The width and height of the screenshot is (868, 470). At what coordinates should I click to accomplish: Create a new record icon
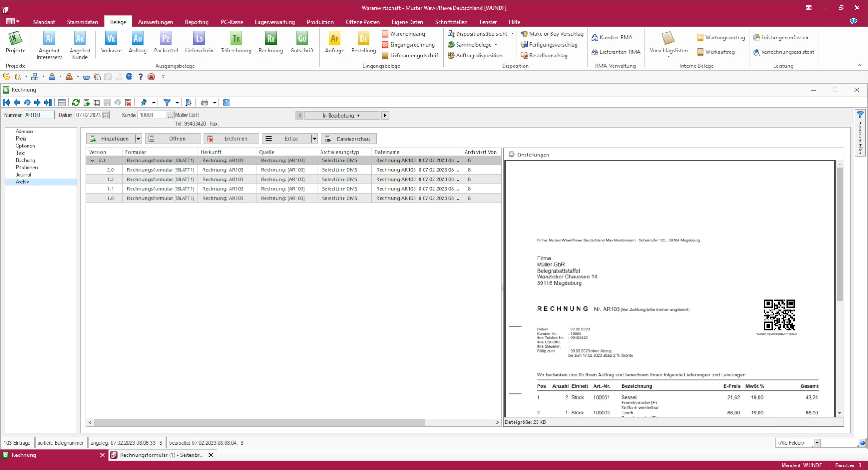tap(86, 103)
